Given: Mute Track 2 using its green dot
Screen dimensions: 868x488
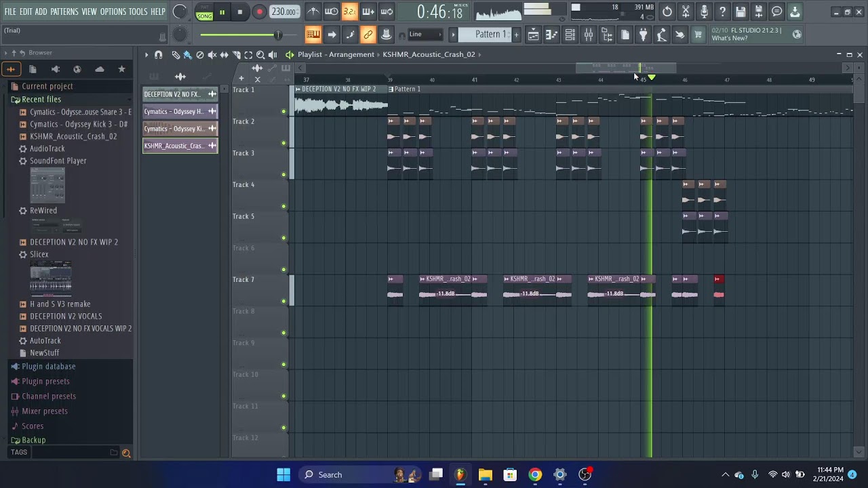Looking at the screenshot, I should pyautogui.click(x=283, y=143).
